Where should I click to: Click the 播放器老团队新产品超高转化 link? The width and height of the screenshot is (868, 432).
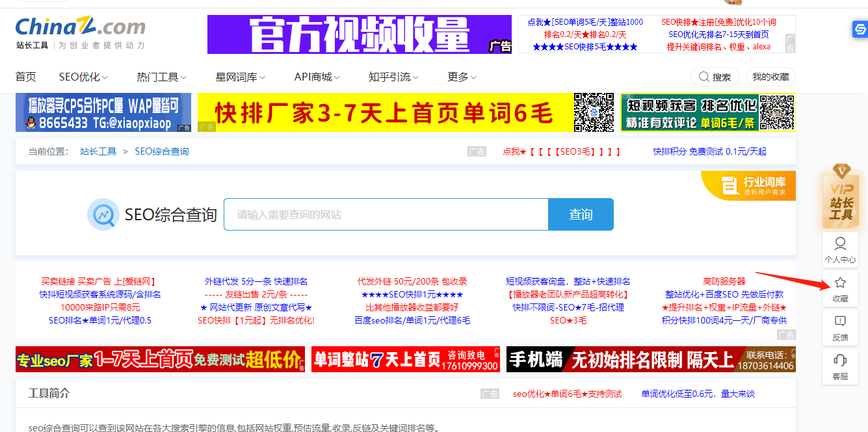568,294
